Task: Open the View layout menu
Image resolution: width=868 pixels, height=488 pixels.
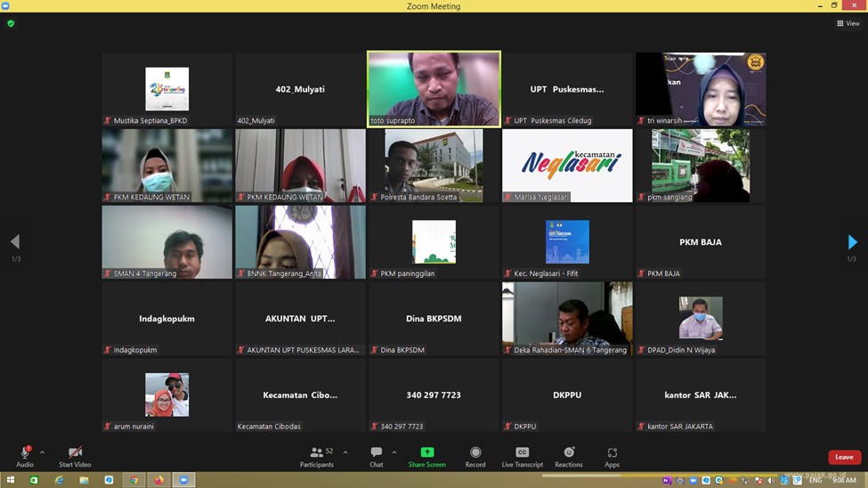Action: (x=848, y=24)
